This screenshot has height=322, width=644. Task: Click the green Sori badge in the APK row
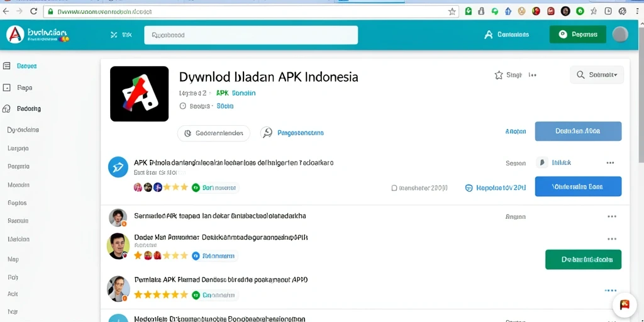[215, 187]
